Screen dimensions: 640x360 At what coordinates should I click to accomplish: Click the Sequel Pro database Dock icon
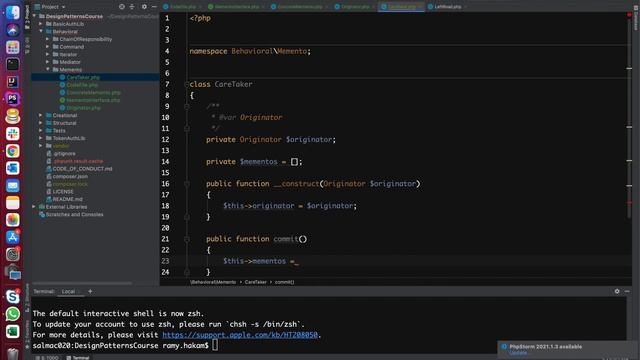point(13,116)
